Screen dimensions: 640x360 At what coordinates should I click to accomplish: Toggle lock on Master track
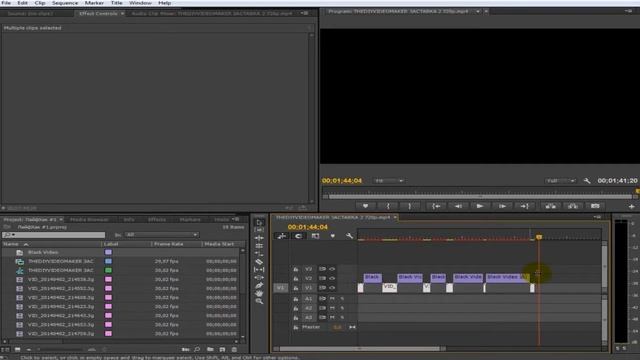(x=296, y=327)
